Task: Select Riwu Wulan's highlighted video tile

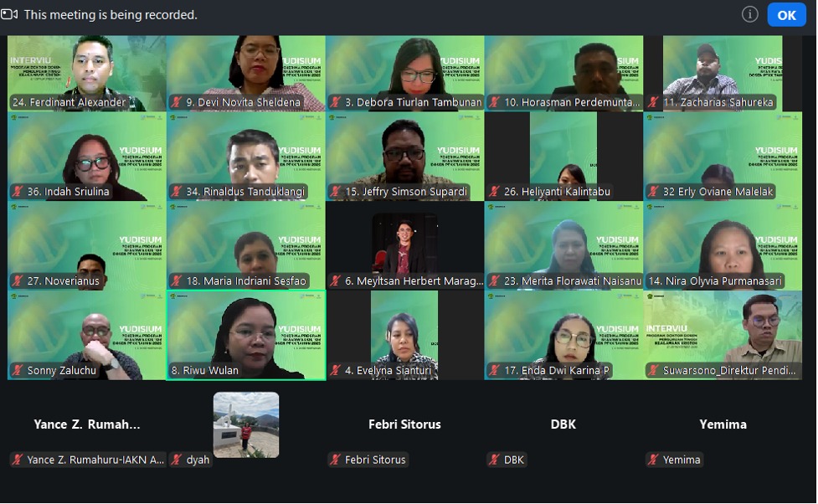Action: tap(246, 336)
